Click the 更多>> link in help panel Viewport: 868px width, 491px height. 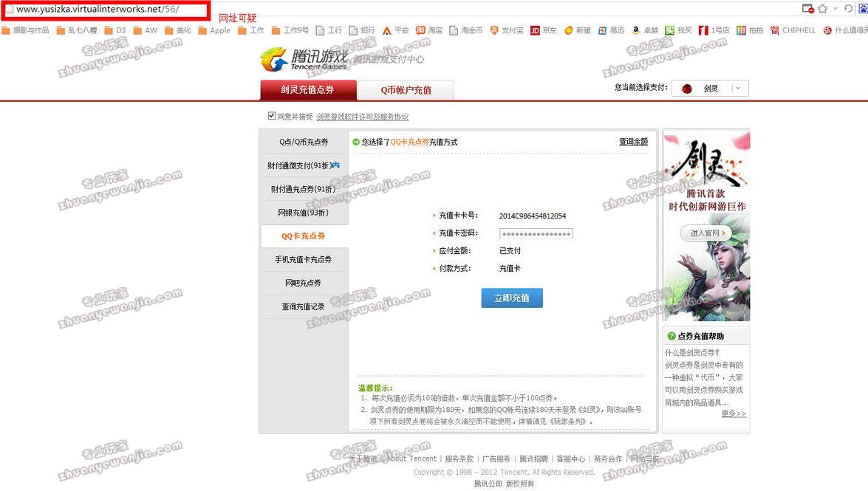[734, 413]
